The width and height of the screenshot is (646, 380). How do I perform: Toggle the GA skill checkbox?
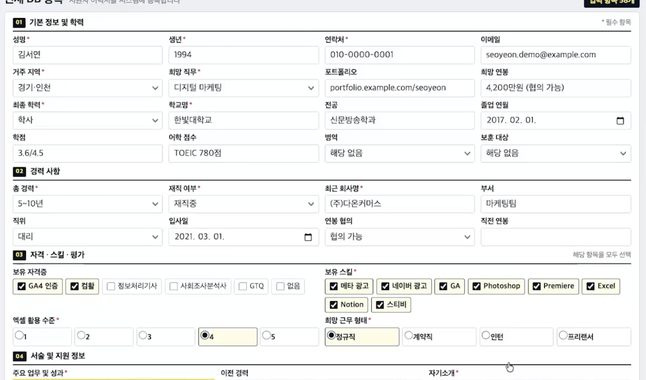443,286
